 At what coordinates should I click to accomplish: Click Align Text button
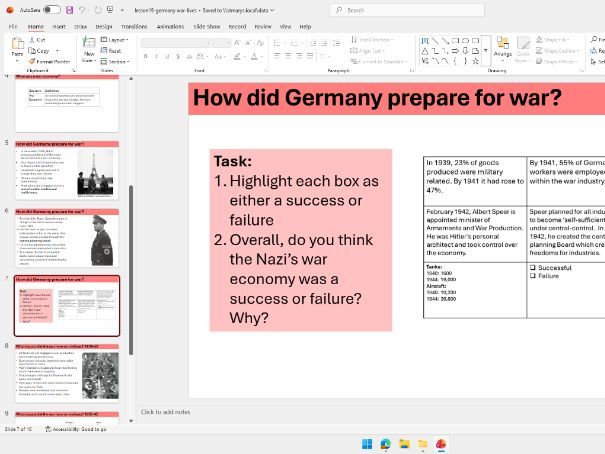click(367, 51)
